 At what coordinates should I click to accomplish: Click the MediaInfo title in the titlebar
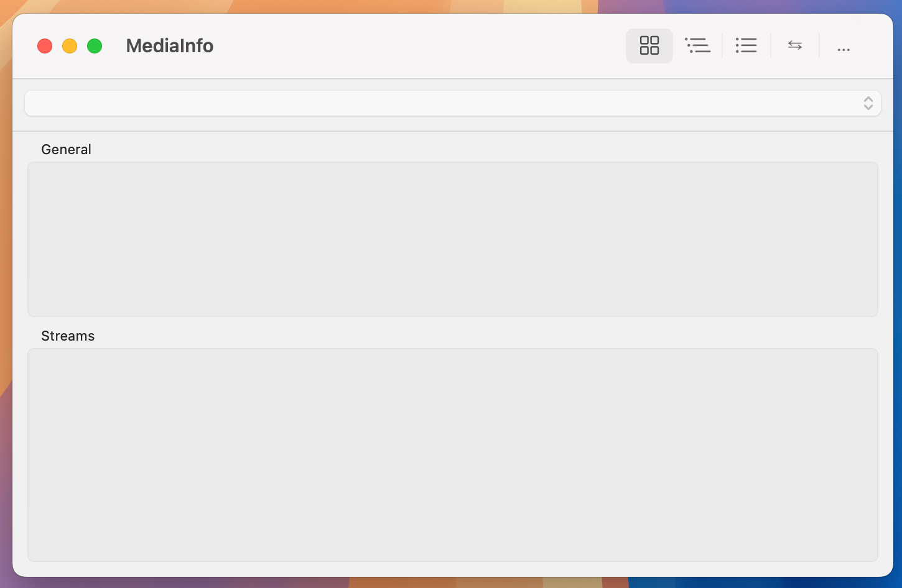[169, 45]
